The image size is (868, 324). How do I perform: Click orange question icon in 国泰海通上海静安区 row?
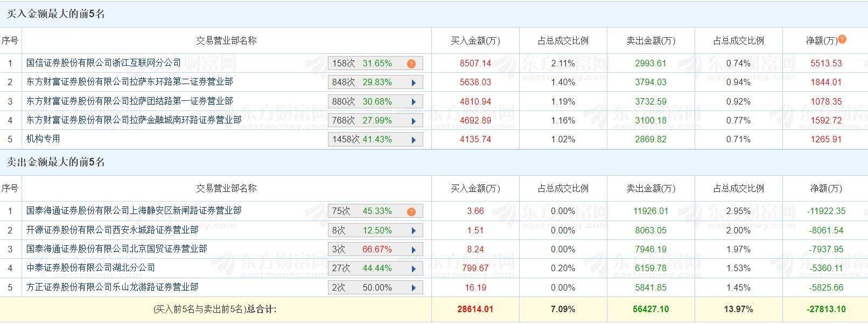pos(411,211)
